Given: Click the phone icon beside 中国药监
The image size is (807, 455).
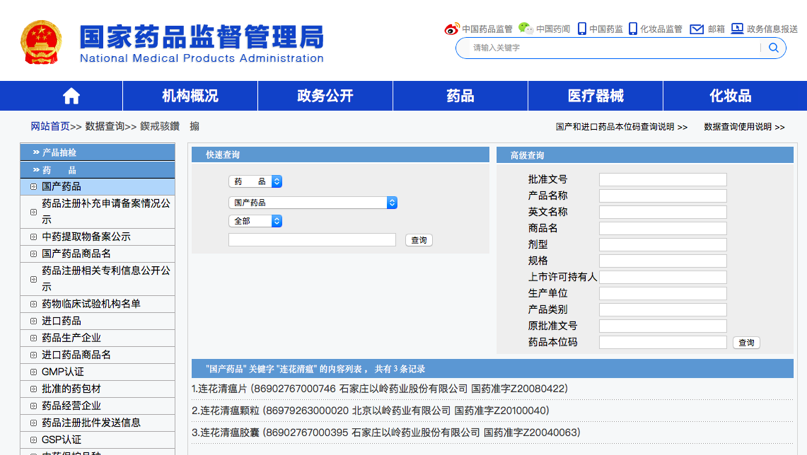Looking at the screenshot, I should click(582, 29).
